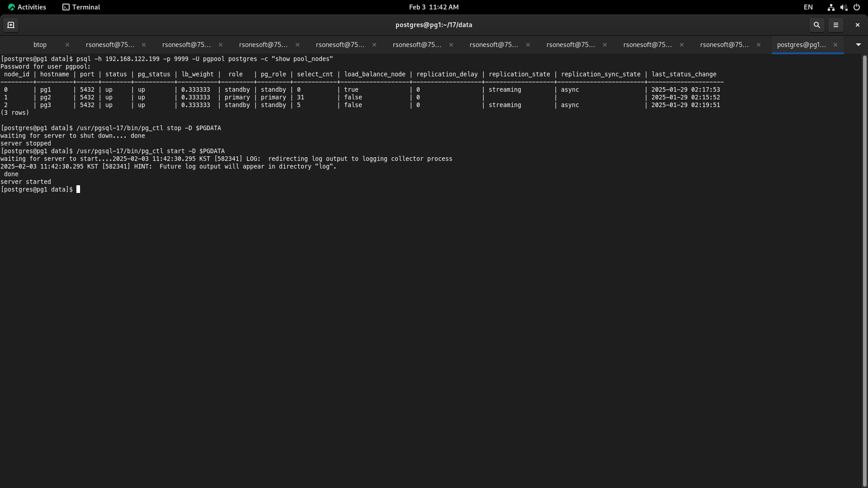868x488 pixels.
Task: Open the Feb 3 clock calendar
Action: pyautogui.click(x=434, y=7)
